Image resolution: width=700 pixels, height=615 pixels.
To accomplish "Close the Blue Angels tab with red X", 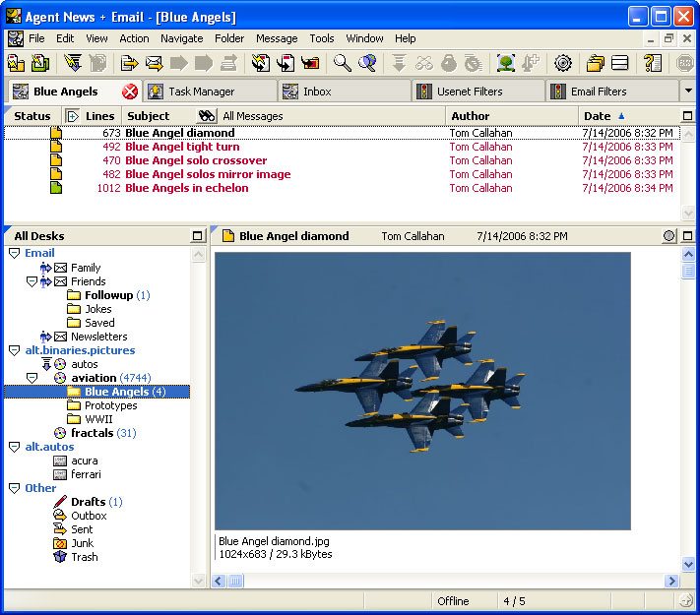I will click(130, 92).
